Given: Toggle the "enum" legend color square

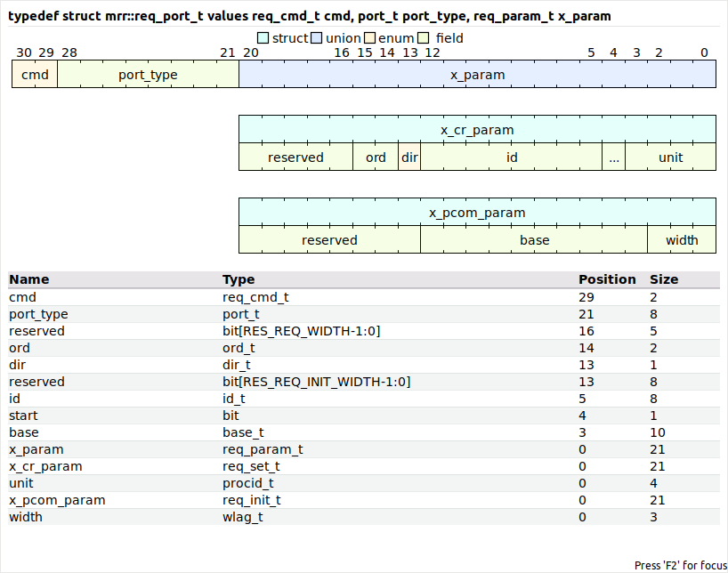Looking at the screenshot, I should click(369, 38).
